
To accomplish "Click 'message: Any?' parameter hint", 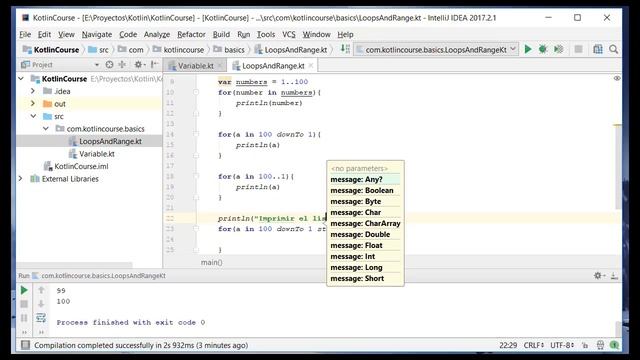I will click(365, 180).
